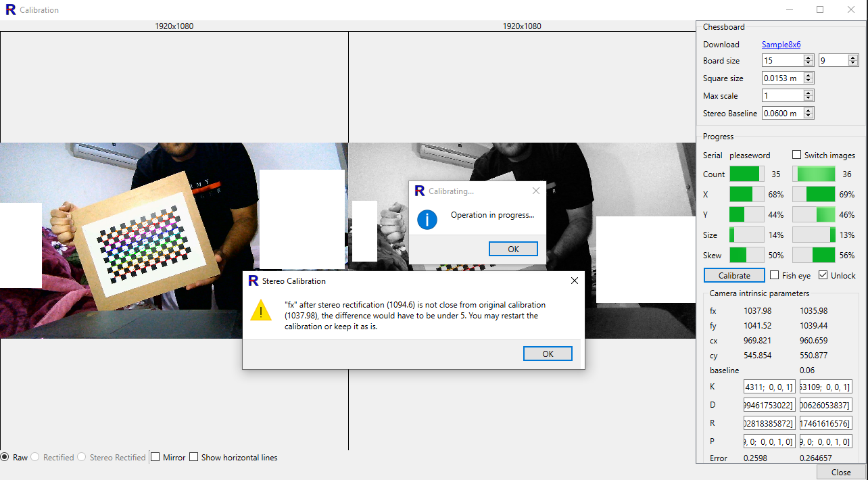The width and height of the screenshot is (868, 480).
Task: Enable Show horizontal lines
Action: pyautogui.click(x=194, y=457)
